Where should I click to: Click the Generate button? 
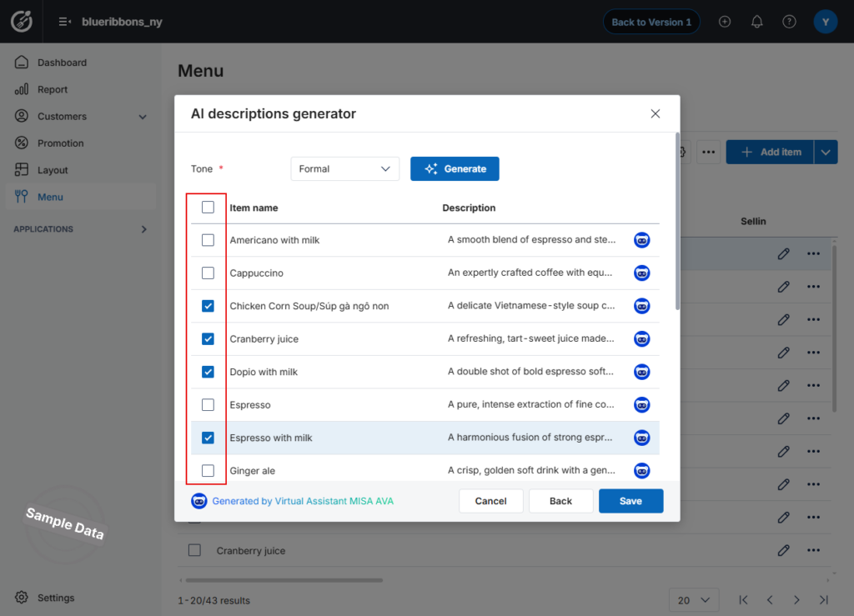click(455, 168)
